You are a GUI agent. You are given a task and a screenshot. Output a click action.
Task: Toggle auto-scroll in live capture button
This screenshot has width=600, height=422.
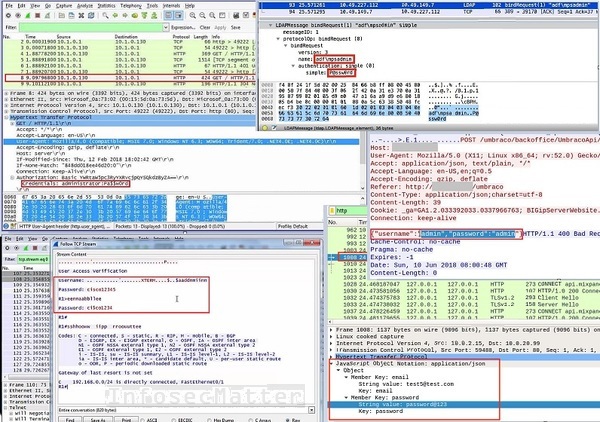tap(178, 15)
